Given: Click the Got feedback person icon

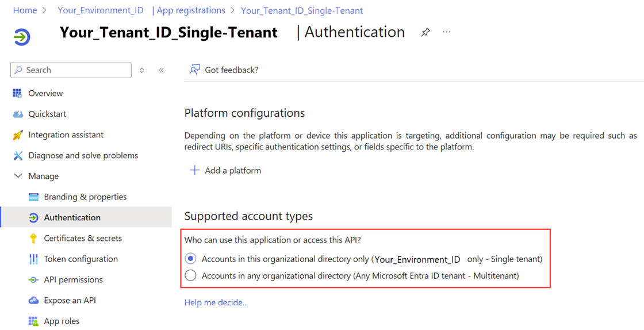Looking at the screenshot, I should pyautogui.click(x=195, y=70).
